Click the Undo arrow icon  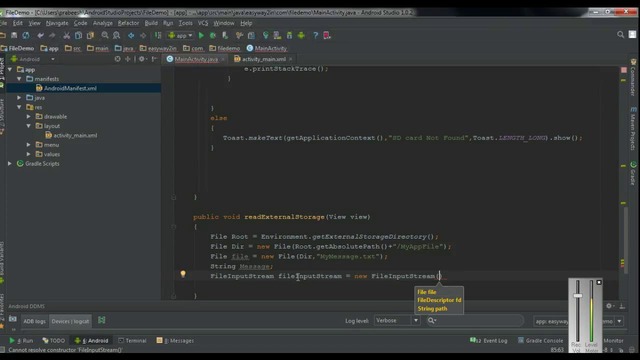(40, 36)
